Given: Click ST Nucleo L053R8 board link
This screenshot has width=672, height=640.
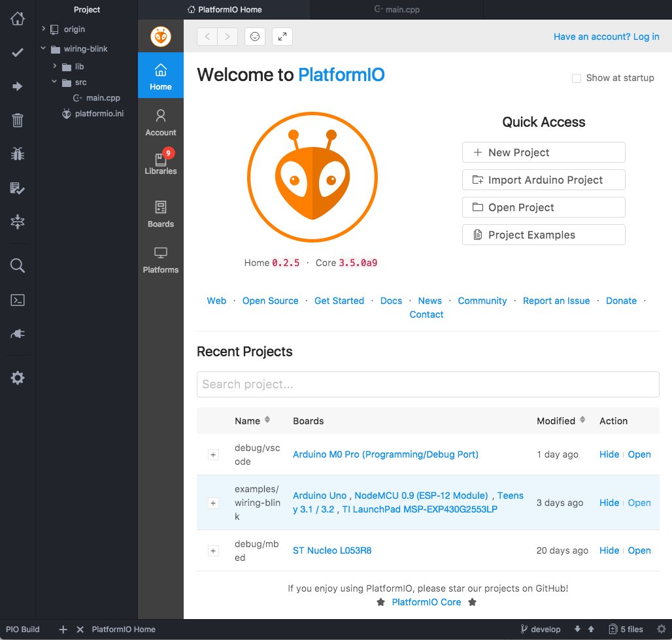Looking at the screenshot, I should click(x=332, y=550).
